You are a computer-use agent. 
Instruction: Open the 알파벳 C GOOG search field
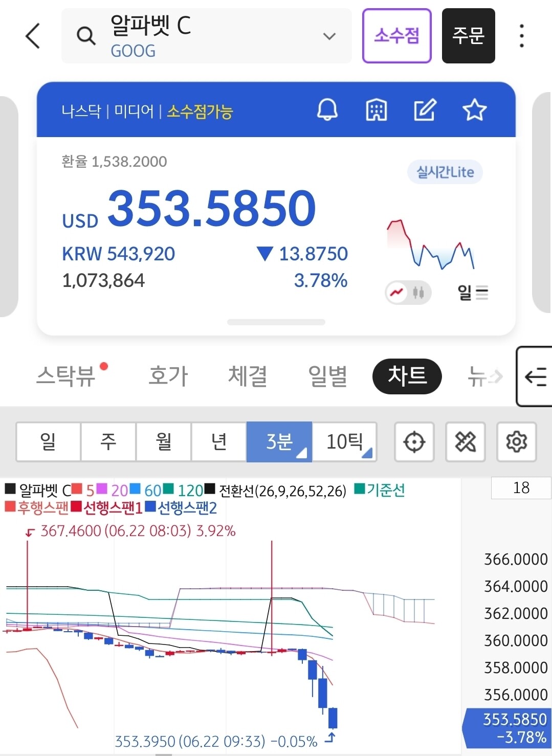click(207, 36)
